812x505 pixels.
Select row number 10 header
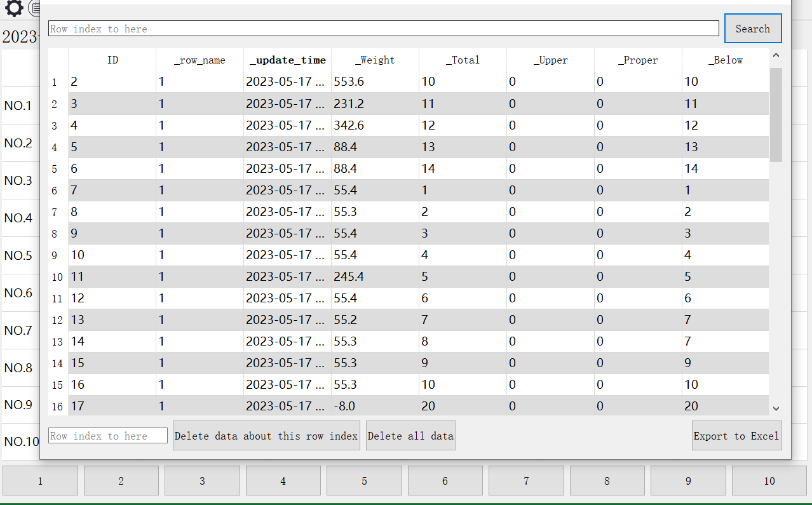pyautogui.click(x=58, y=277)
